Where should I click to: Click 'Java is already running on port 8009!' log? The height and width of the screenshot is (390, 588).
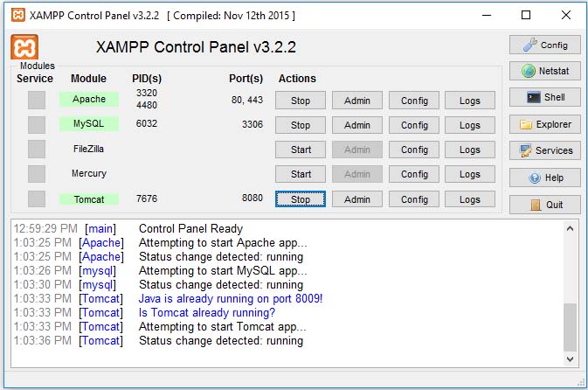point(231,298)
